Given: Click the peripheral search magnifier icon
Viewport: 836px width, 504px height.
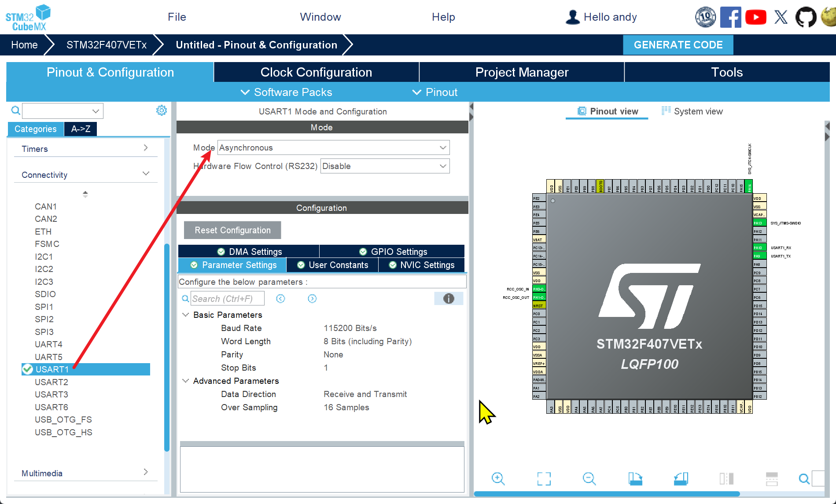Looking at the screenshot, I should coord(15,110).
